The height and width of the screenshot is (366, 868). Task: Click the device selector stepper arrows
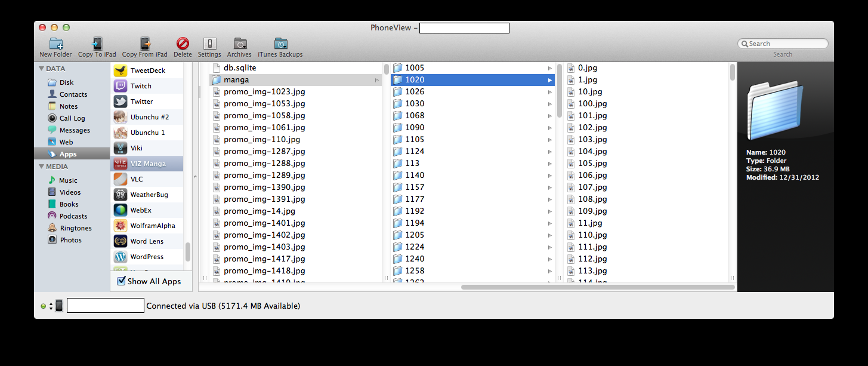(51, 306)
